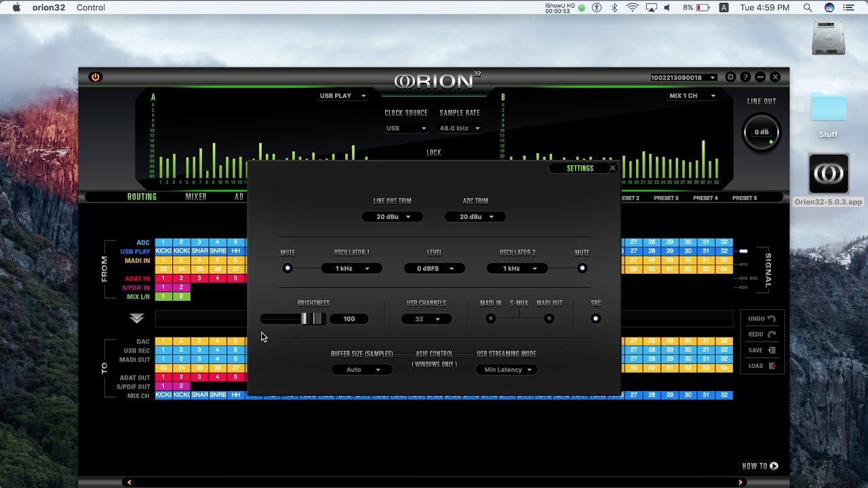
Task: Open the ADC Trim dropdown
Action: pos(475,217)
